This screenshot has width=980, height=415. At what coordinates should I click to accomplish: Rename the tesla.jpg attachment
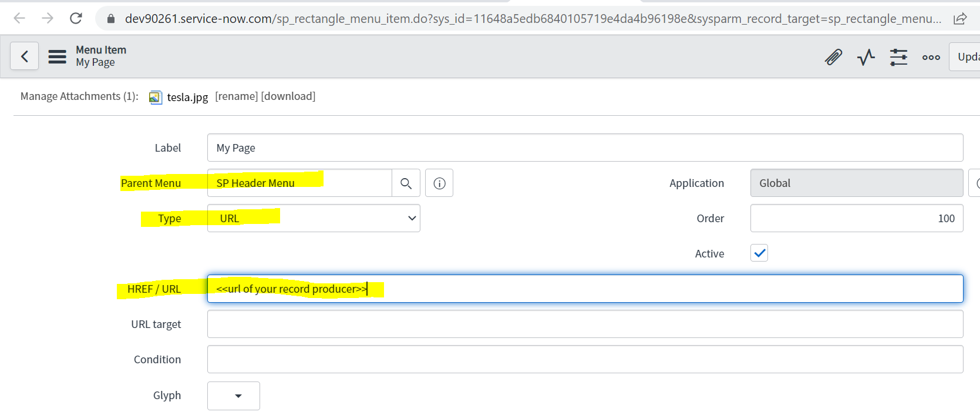[x=237, y=96]
